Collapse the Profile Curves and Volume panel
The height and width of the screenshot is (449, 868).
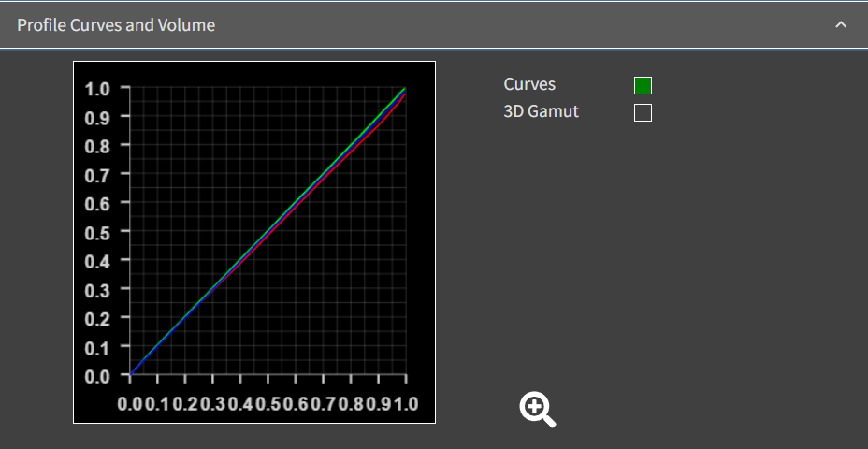coord(841,25)
